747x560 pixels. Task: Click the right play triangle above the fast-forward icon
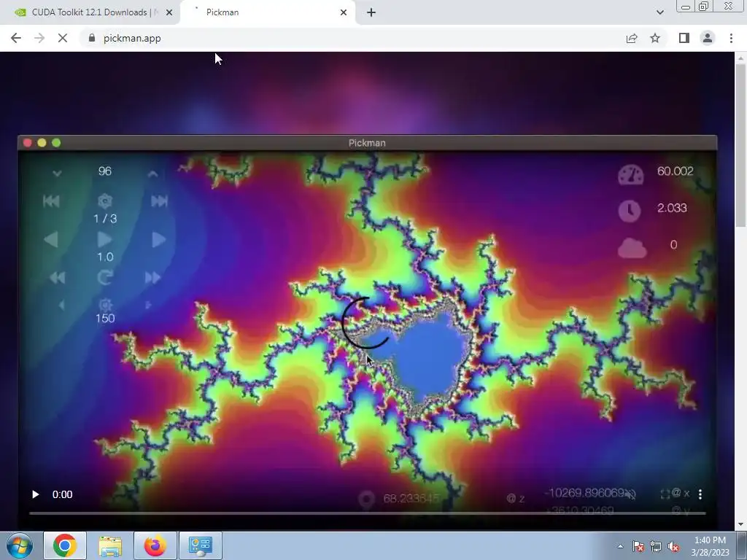tap(158, 239)
